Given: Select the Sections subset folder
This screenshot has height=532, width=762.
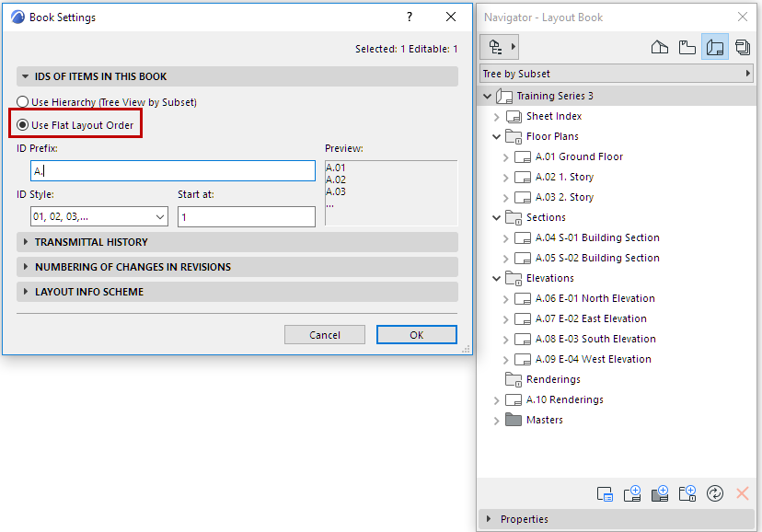Looking at the screenshot, I should 536,217.
